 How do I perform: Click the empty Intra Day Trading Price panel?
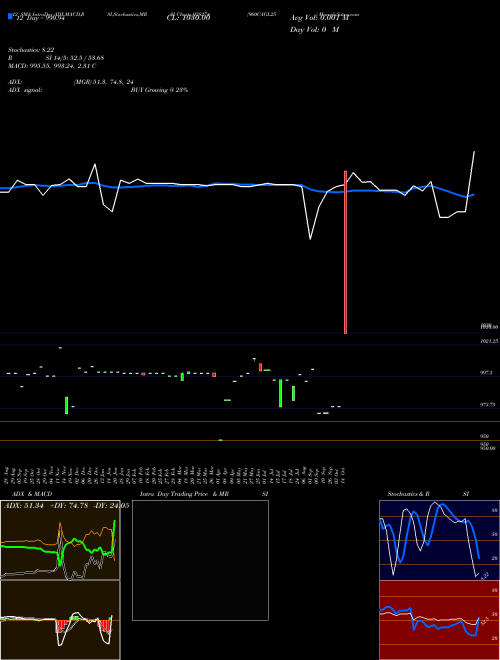(200, 560)
